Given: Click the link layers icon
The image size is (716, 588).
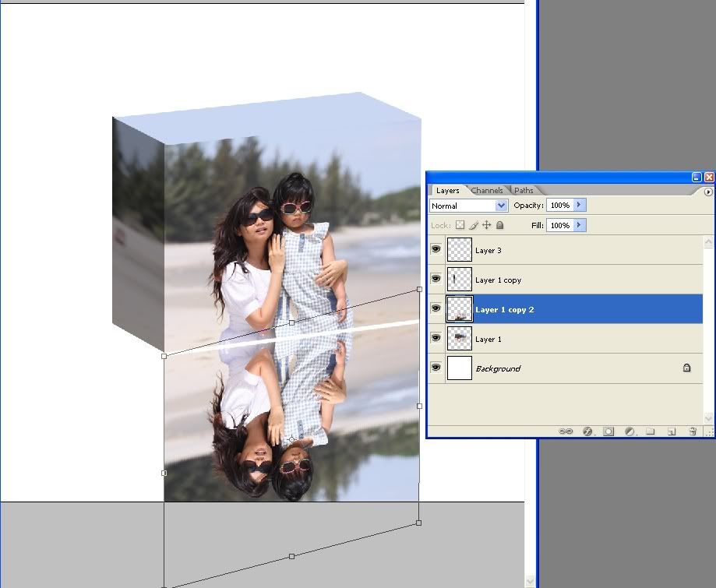Looking at the screenshot, I should [566, 431].
